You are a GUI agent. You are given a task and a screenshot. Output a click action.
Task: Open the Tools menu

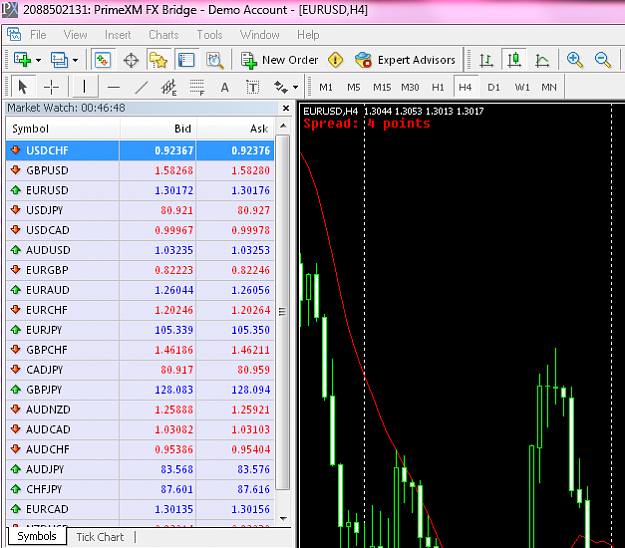[209, 35]
